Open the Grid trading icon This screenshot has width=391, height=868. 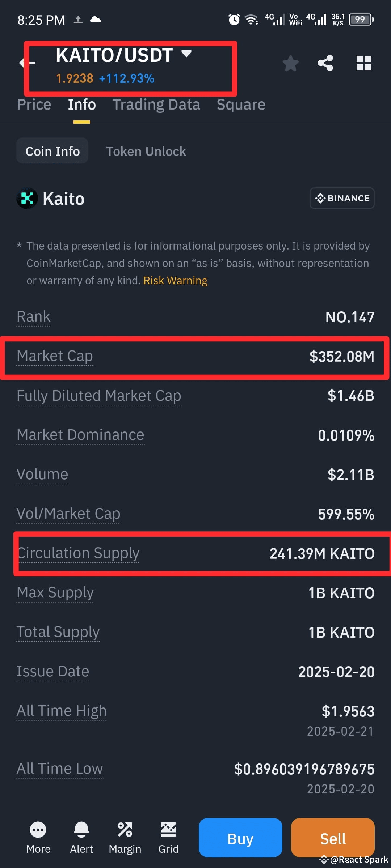[x=168, y=830]
